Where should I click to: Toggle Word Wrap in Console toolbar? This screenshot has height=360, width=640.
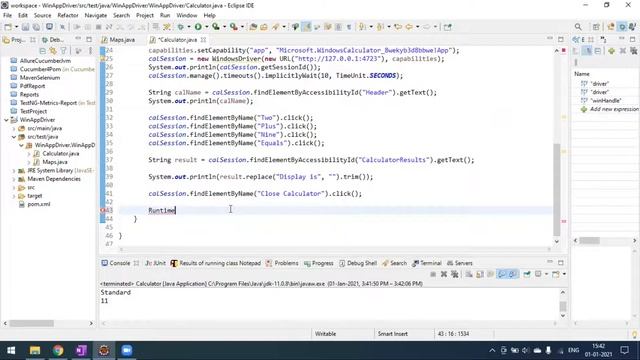pyautogui.click(x=491, y=274)
